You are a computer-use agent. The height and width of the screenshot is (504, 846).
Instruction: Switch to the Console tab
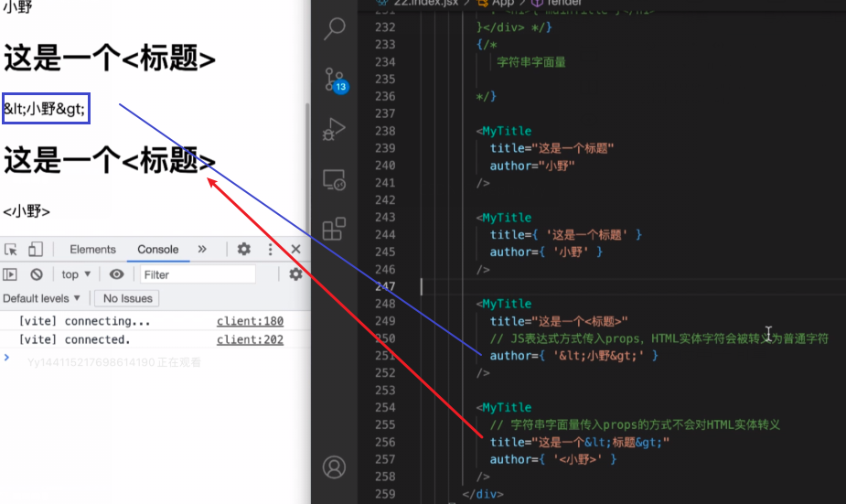click(157, 250)
